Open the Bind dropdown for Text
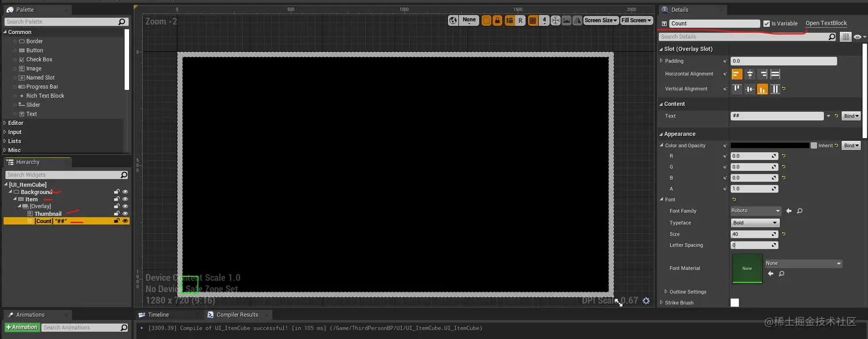 851,116
